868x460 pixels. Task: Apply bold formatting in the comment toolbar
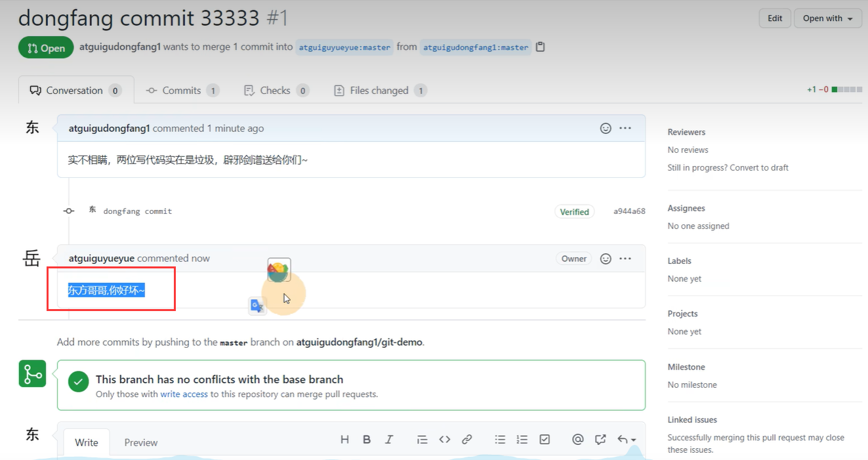367,439
